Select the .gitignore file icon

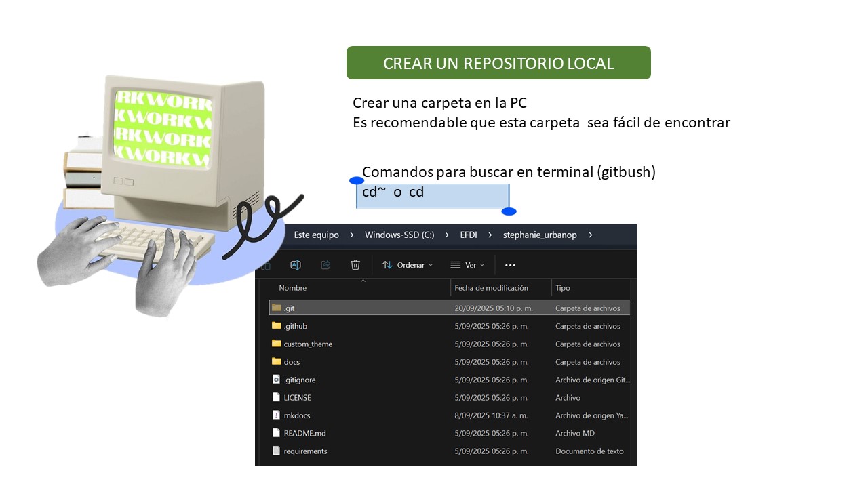(276, 380)
